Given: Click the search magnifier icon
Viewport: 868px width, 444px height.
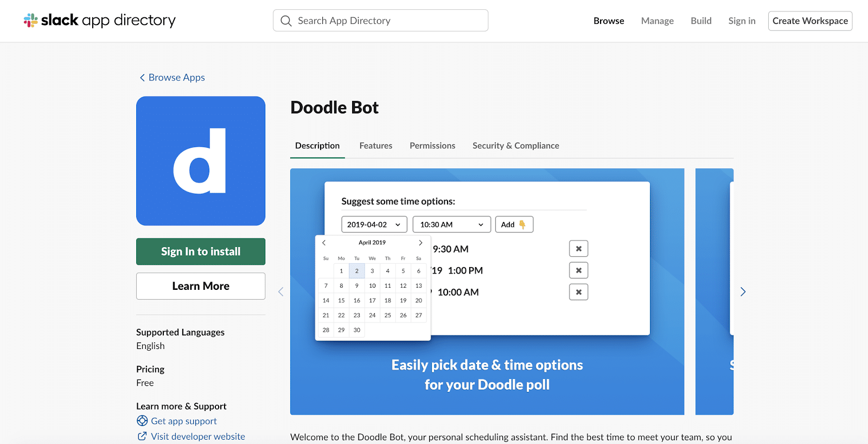Looking at the screenshot, I should (x=286, y=21).
